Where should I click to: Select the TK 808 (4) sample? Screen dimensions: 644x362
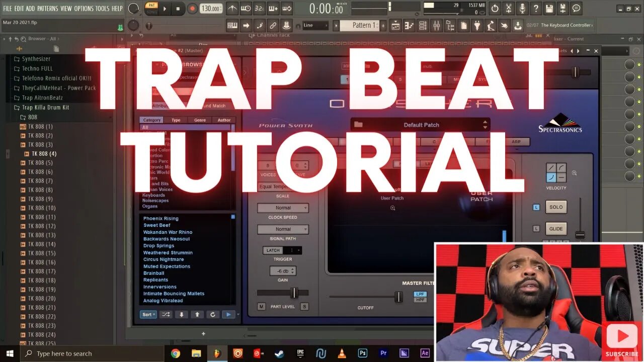[44, 153]
